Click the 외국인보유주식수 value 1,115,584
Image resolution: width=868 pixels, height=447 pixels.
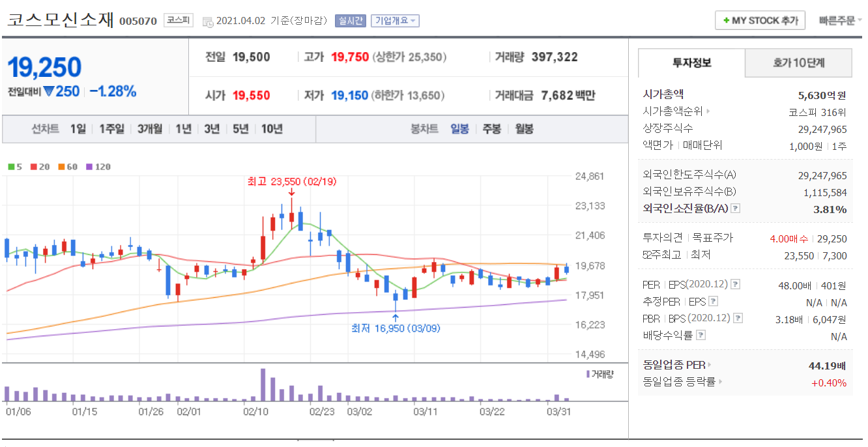point(825,192)
